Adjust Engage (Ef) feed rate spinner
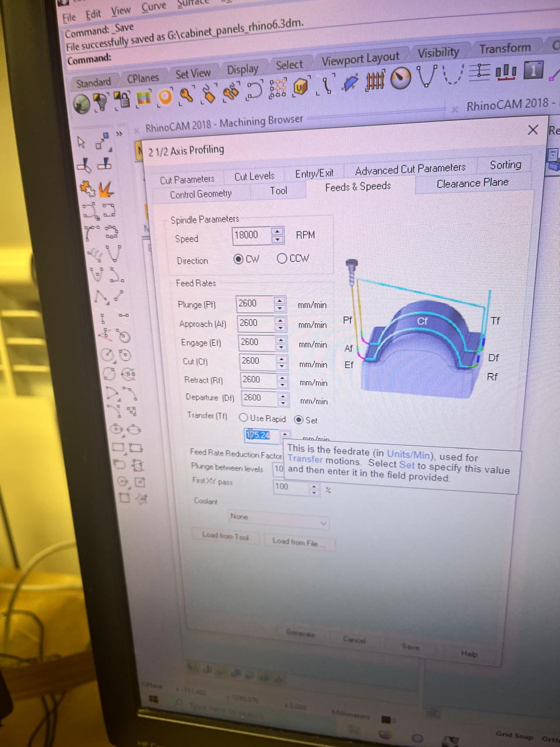Screen dimensions: 560x747 pyautogui.click(x=281, y=343)
